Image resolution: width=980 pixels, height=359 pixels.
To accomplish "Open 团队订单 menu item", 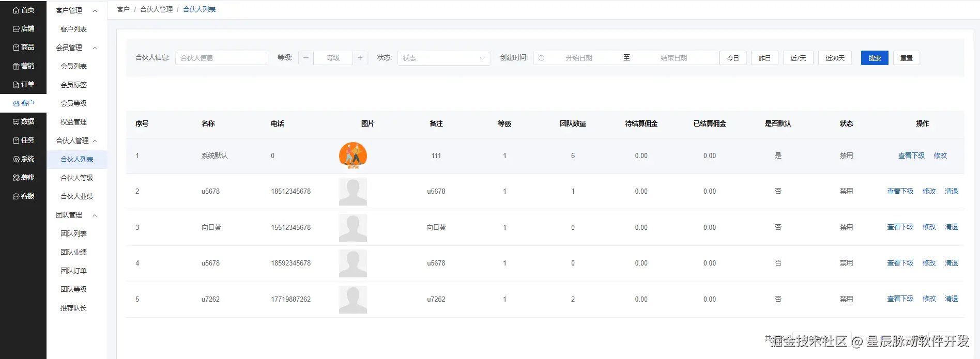I will 74,271.
